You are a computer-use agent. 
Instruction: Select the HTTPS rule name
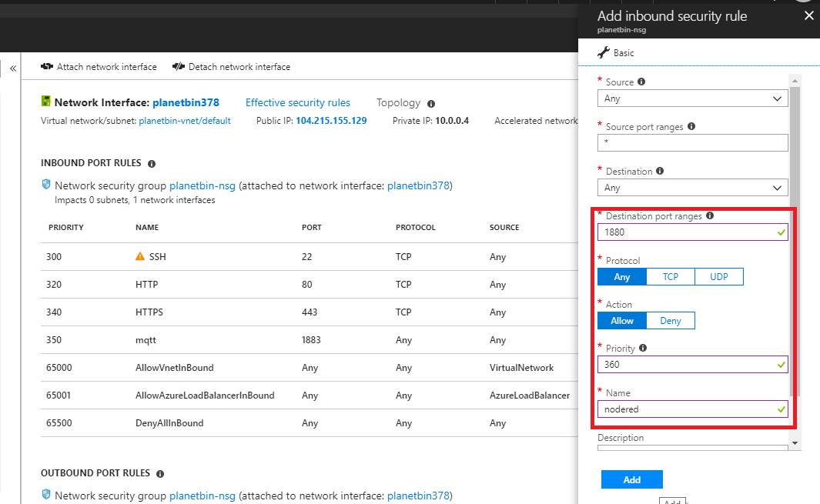[x=149, y=312]
